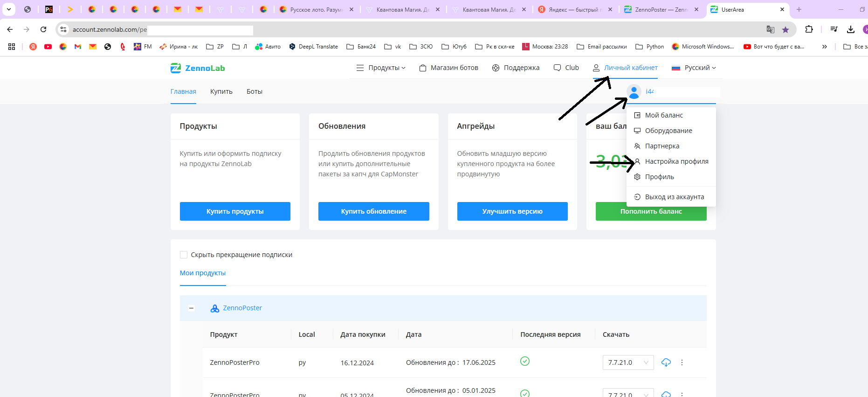
Task: Open Gmail bookmark icon
Action: coord(78,47)
